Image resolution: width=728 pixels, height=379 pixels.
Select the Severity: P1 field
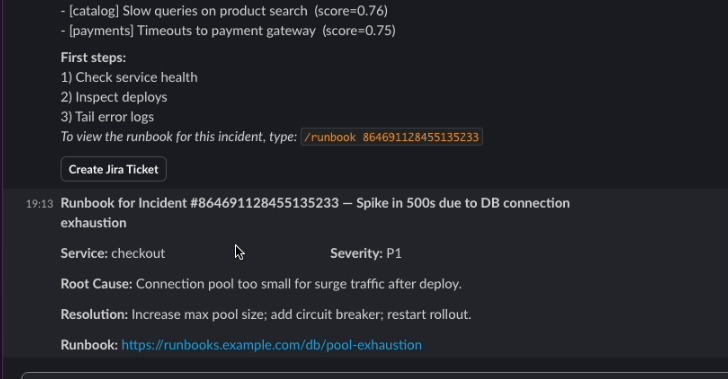click(x=366, y=254)
